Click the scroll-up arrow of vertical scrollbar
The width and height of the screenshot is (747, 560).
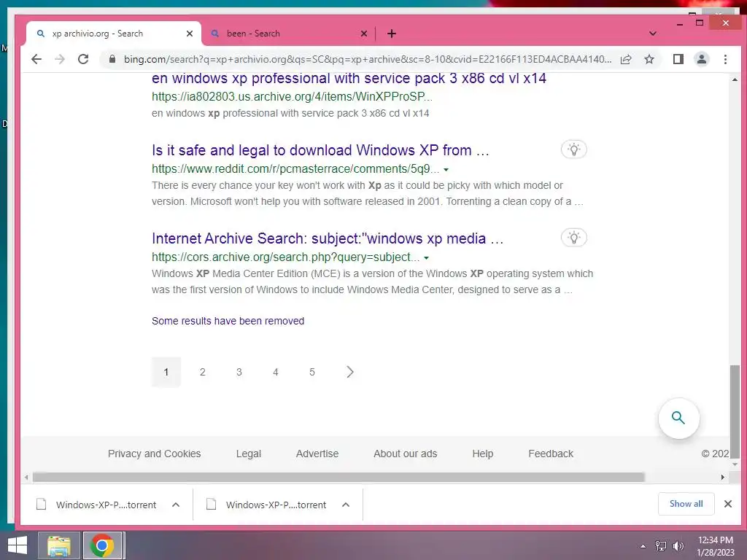(x=735, y=79)
